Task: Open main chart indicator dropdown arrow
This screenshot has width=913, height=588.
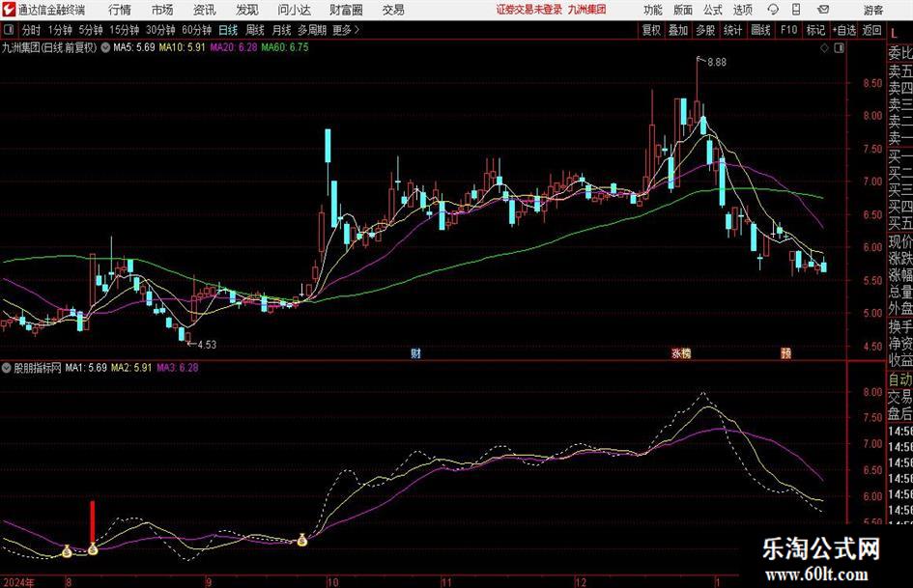Action: 105,47
